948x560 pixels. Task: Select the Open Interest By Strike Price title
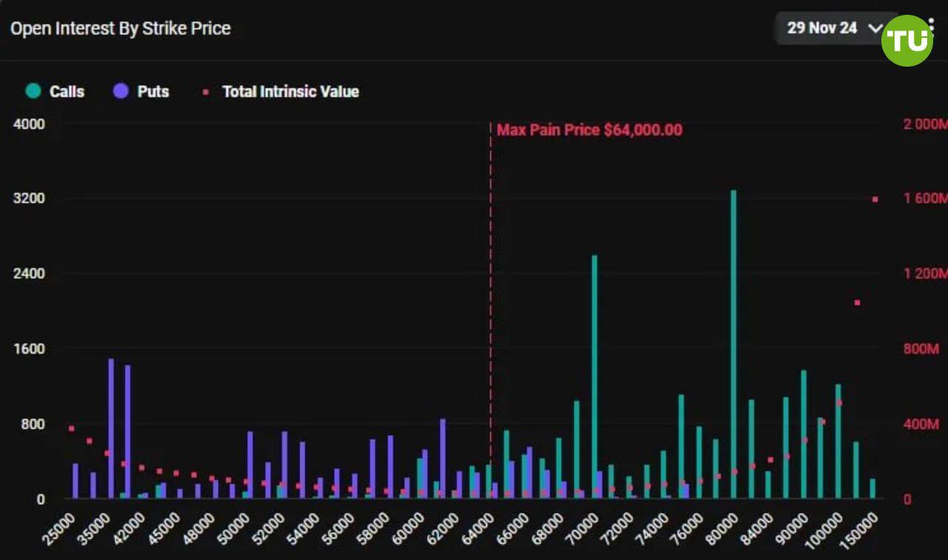pos(121,28)
